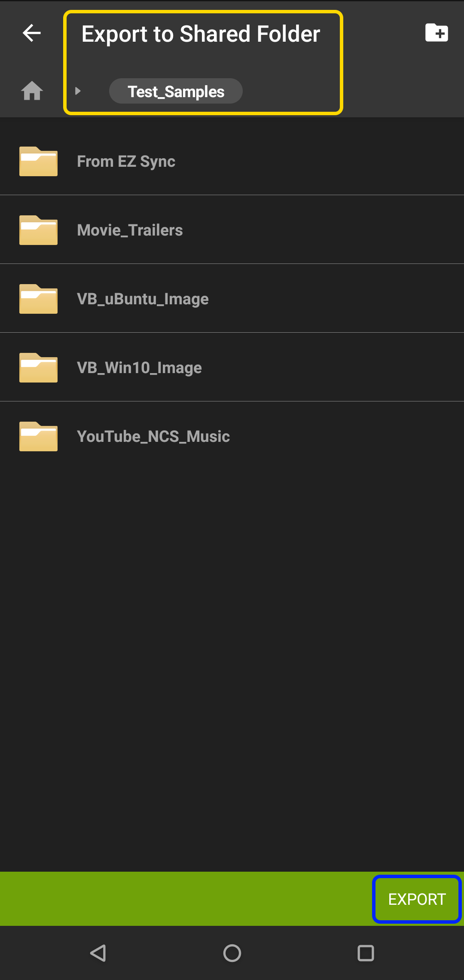This screenshot has height=980, width=464.
Task: Open the Movie_Trailers folder
Action: (232, 230)
